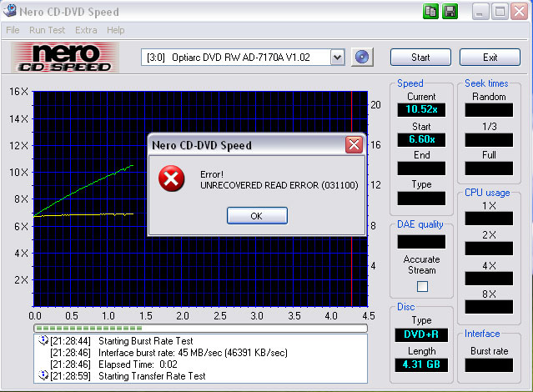
Task: Click the green copy-to-clipboard icon in title bar
Action: 430,12
